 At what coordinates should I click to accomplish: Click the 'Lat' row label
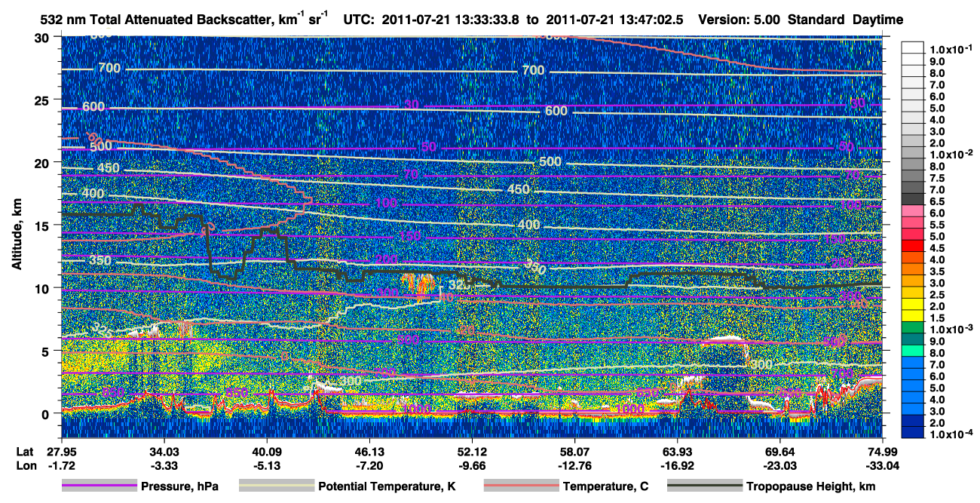(24, 451)
